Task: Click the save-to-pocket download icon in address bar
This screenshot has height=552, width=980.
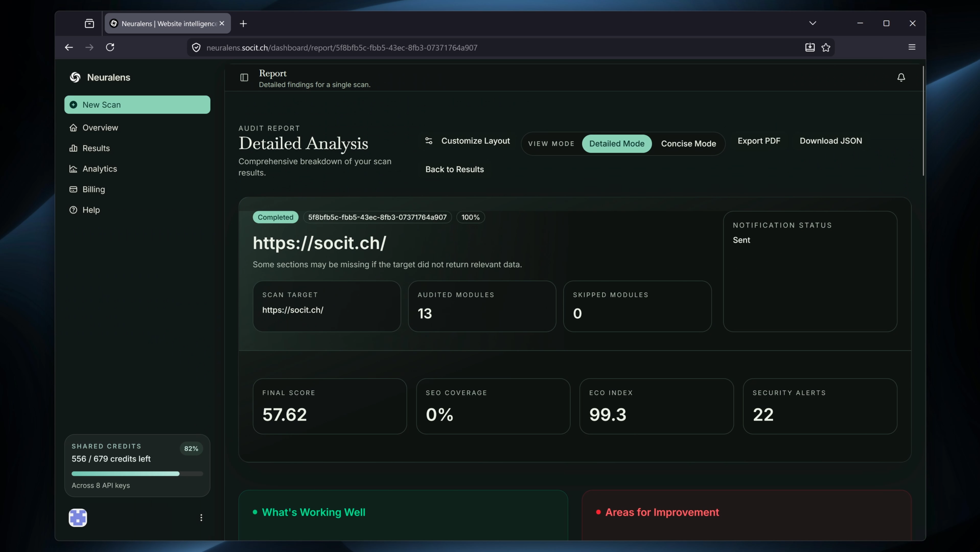Action: tap(810, 47)
